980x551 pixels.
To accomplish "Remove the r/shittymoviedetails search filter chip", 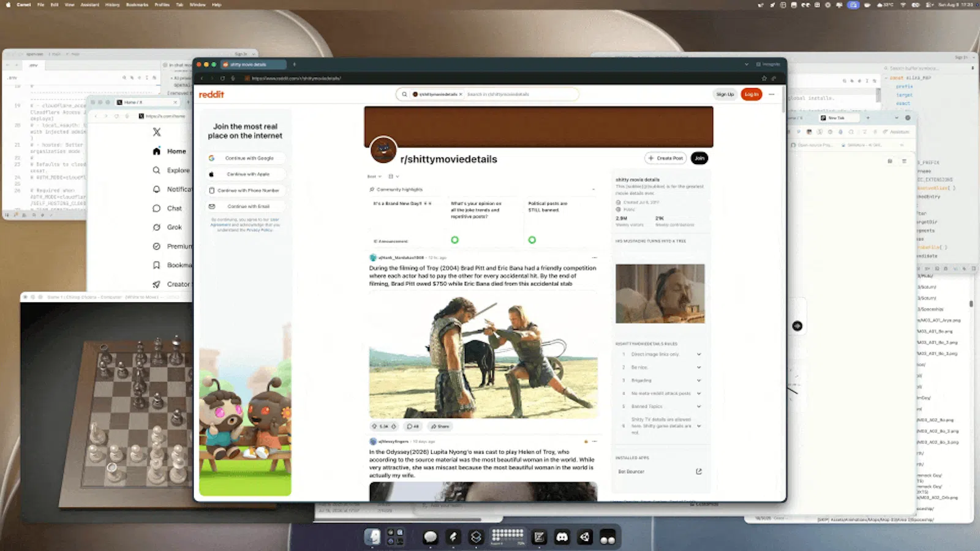I will coord(461,94).
